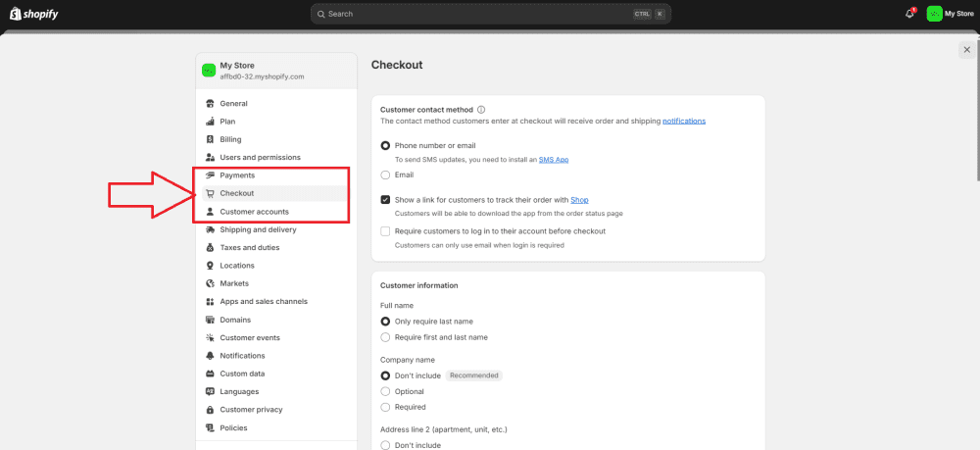
Task: Click the My Store avatar icon
Action: point(934,14)
